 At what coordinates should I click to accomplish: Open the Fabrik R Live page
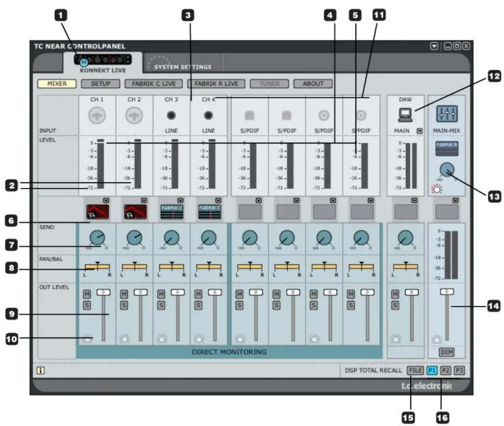(x=216, y=84)
